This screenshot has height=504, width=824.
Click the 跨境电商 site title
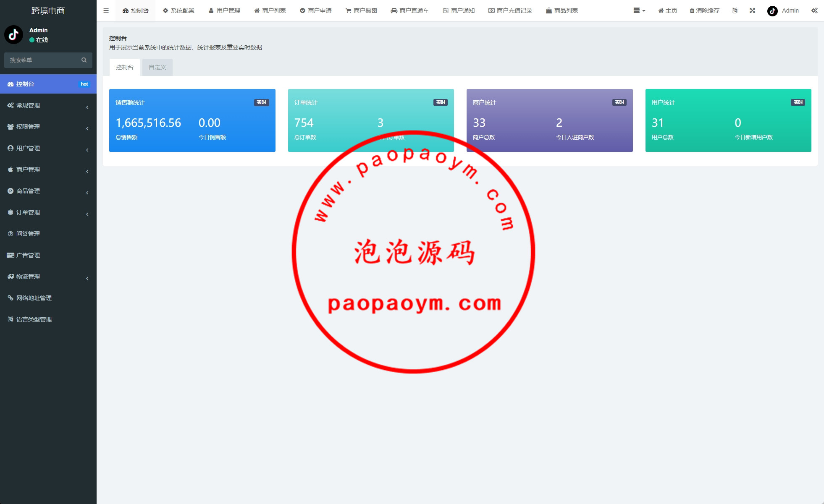pyautogui.click(x=48, y=10)
